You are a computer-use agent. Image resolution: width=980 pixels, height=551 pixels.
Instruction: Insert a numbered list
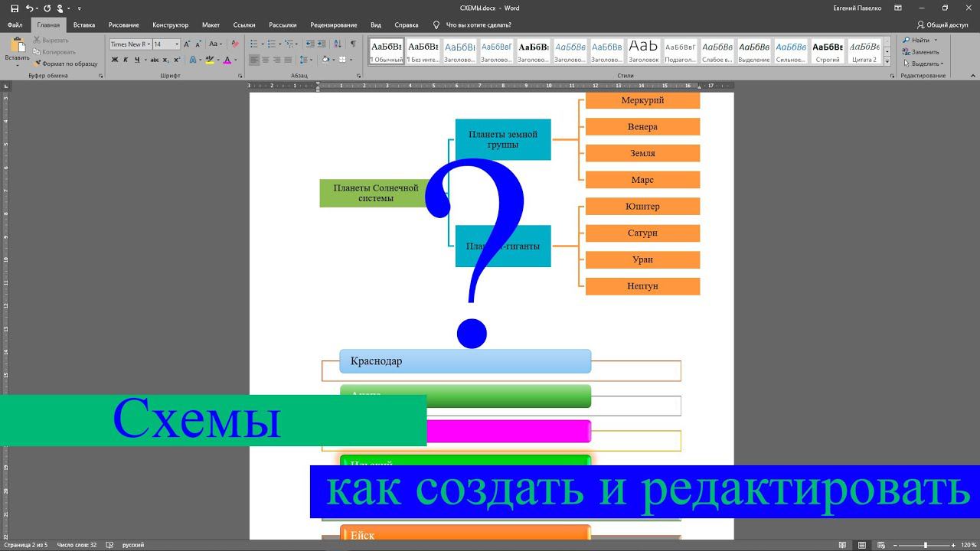pos(272,44)
